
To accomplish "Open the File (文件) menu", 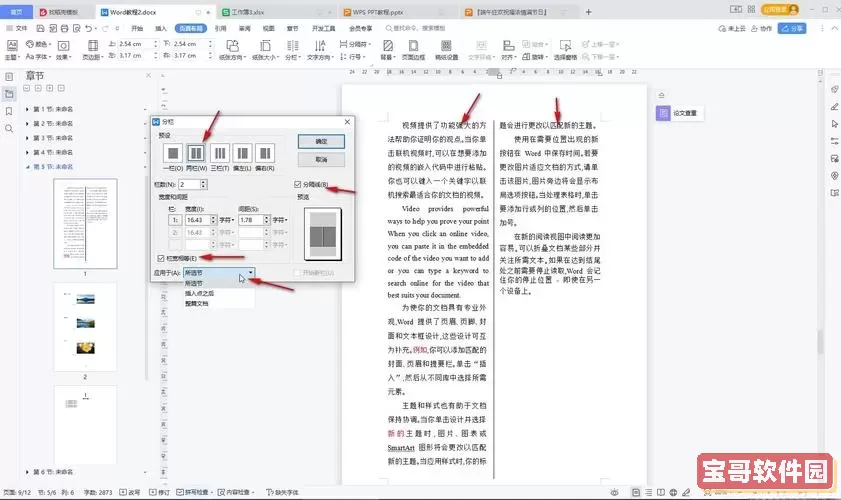I will pos(17,28).
